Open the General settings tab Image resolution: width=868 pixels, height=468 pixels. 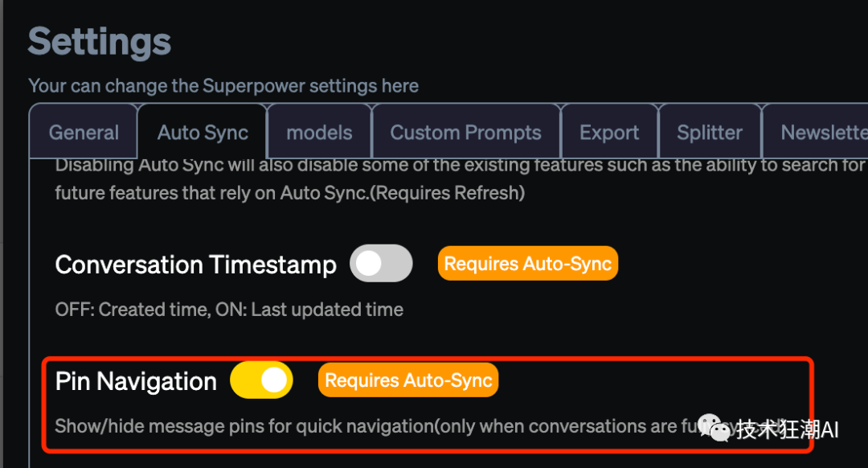pos(84,133)
